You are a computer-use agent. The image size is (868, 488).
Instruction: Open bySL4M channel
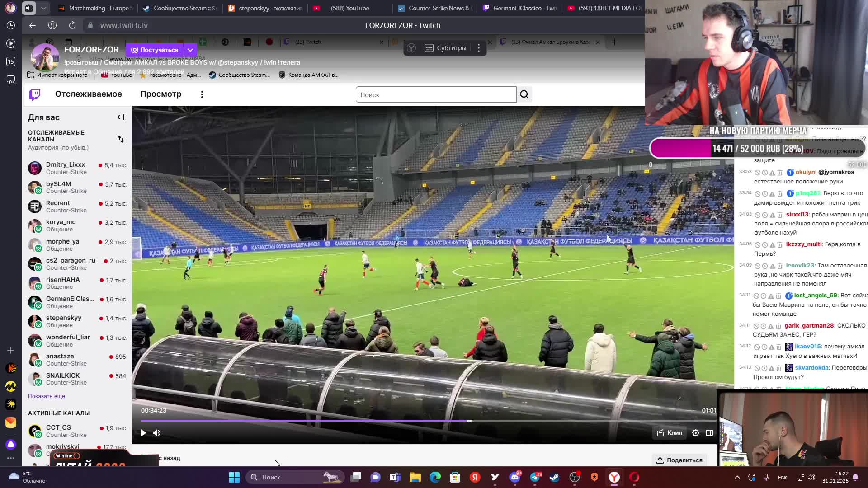pos(77,187)
